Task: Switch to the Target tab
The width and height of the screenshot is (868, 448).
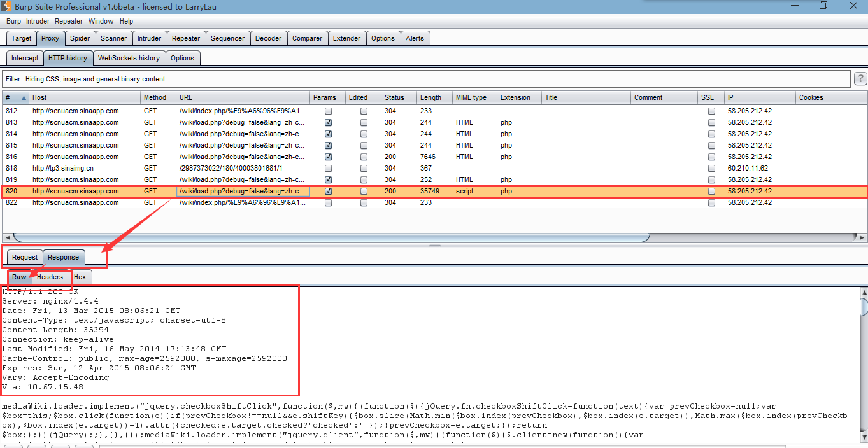Action: coord(21,38)
